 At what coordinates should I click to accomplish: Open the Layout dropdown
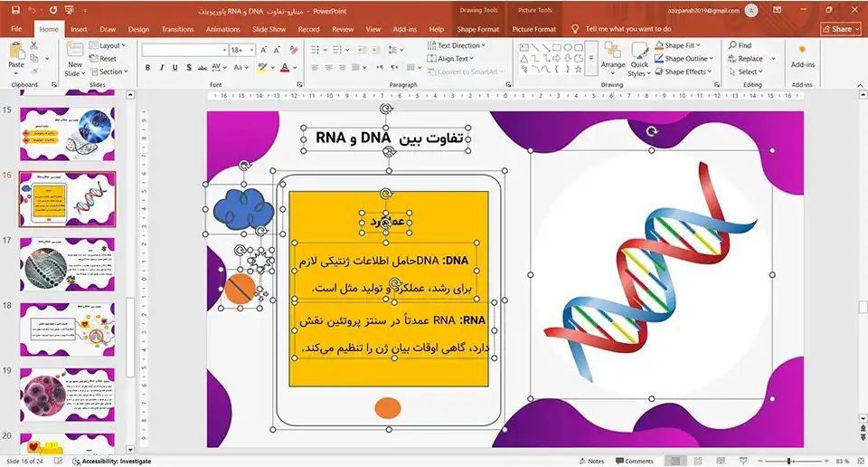click(108, 45)
